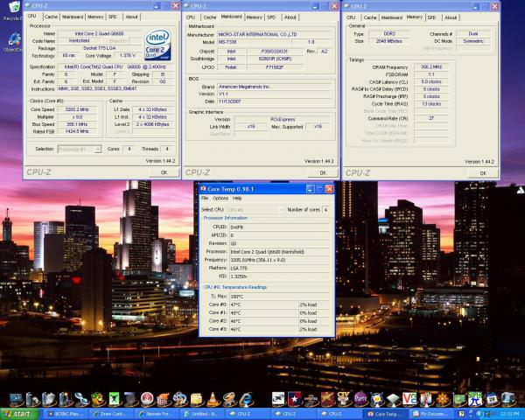Select CPU tab in right CPU-Z window
525x420 pixels.
(x=351, y=17)
